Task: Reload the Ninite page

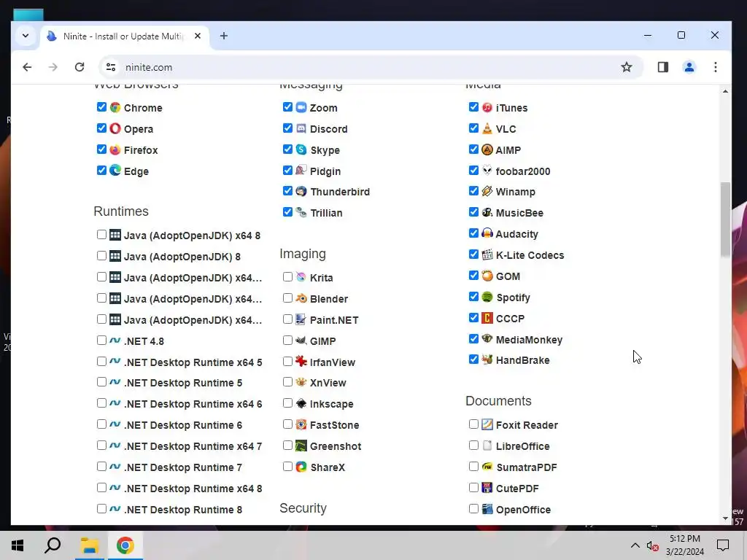Action: [x=80, y=67]
